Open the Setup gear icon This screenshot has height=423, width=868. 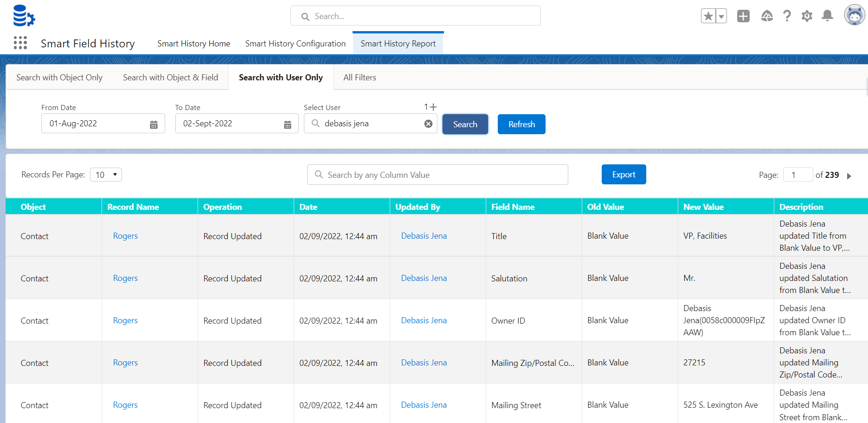tap(807, 16)
